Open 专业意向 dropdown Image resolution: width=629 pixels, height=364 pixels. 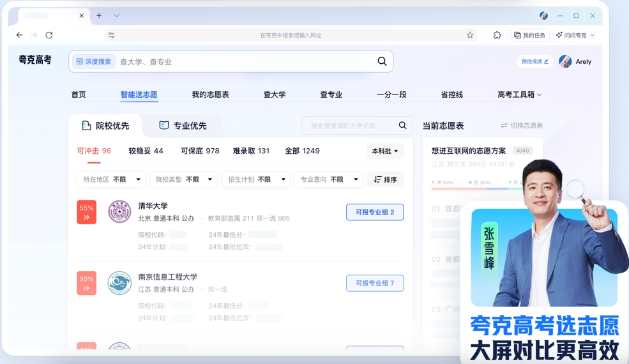coord(328,179)
